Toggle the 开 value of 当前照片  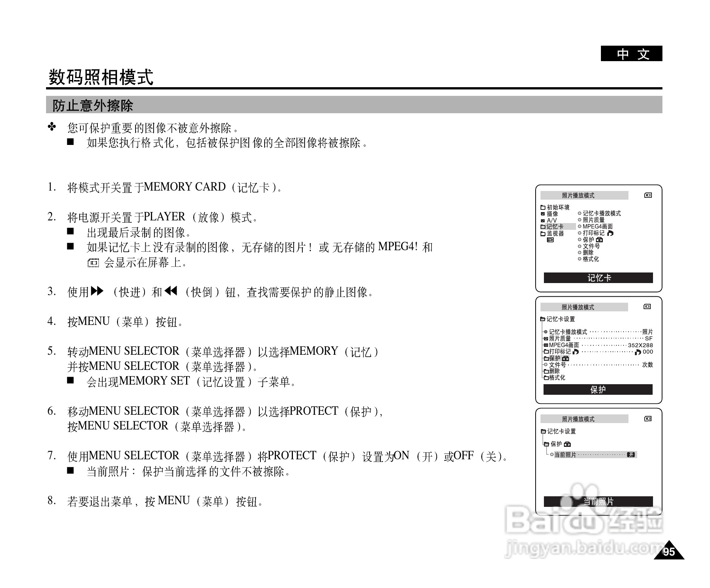(x=631, y=455)
